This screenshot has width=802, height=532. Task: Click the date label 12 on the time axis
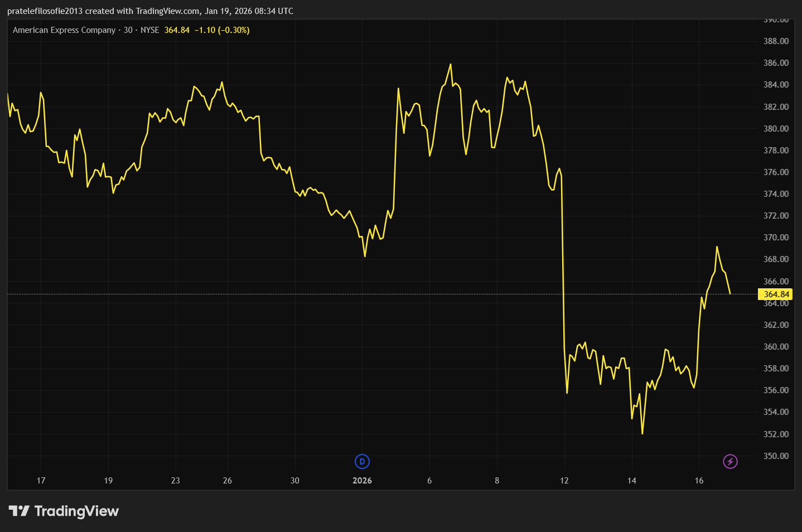click(x=564, y=481)
